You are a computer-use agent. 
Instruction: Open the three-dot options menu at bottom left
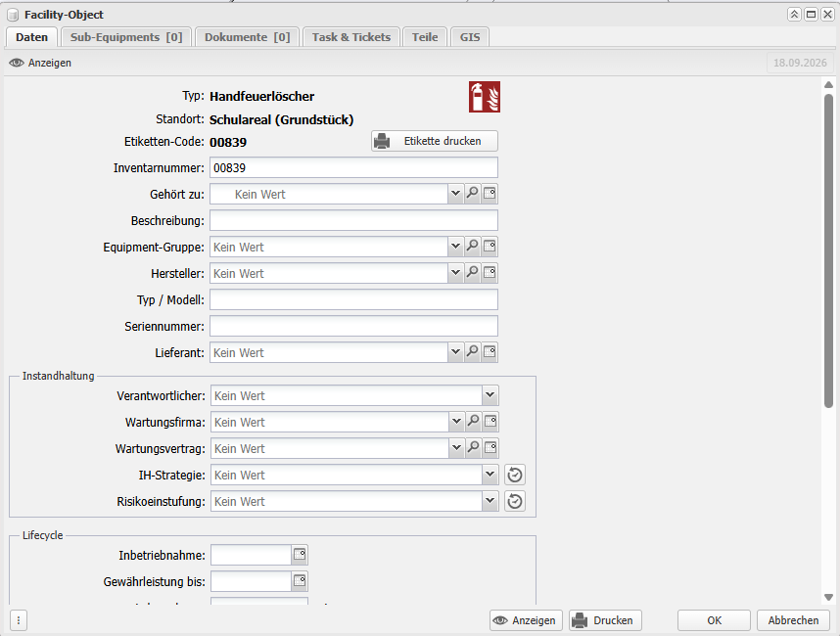[x=19, y=620]
